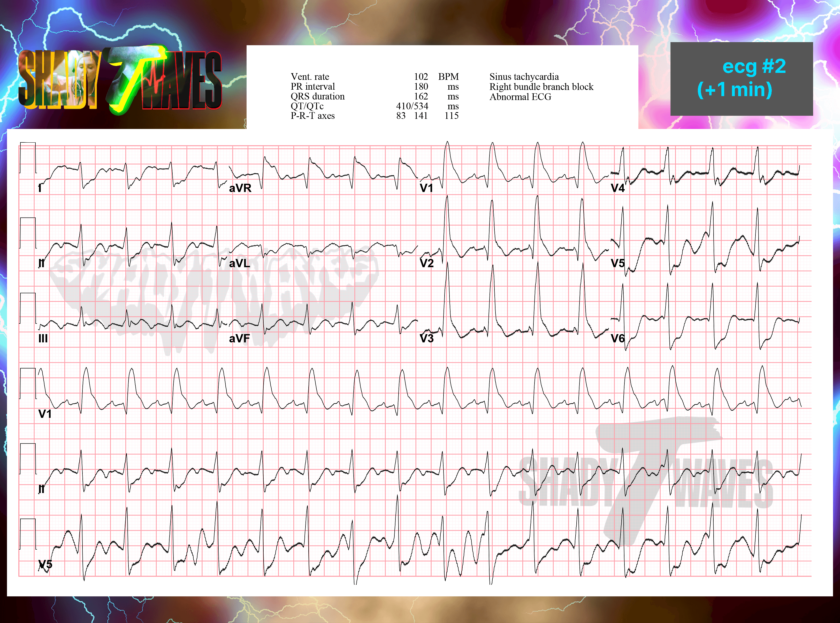This screenshot has width=840, height=623.
Task: Click the 'QT/QTc' label
Action: pos(307,106)
